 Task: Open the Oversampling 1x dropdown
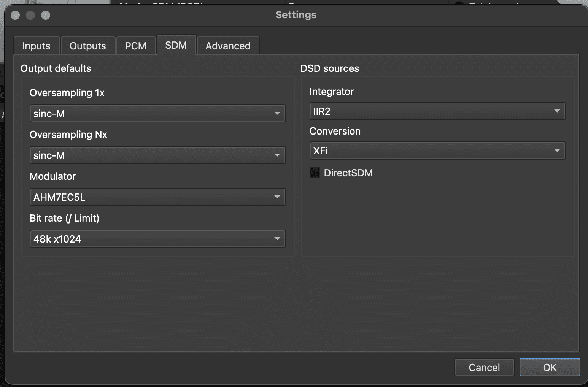point(157,113)
